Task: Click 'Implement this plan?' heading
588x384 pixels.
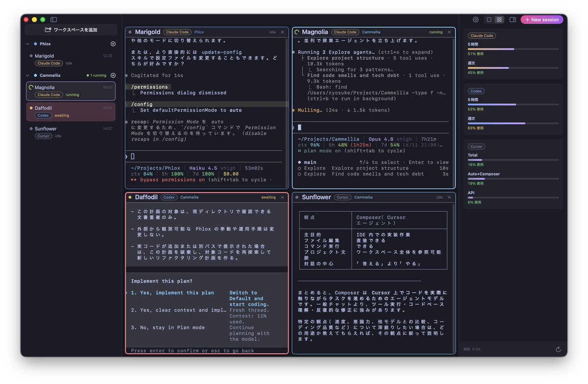Action: [x=162, y=282]
